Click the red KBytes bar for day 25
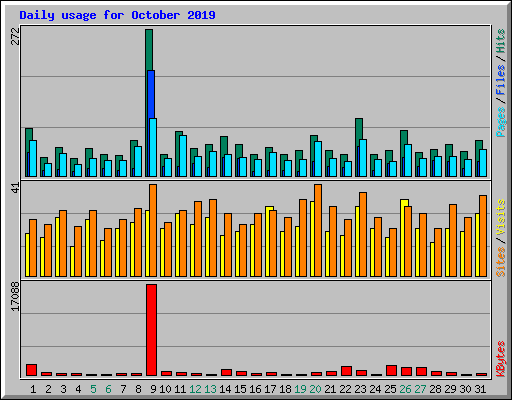Viewport: 512px width, 400px height. pos(391,371)
